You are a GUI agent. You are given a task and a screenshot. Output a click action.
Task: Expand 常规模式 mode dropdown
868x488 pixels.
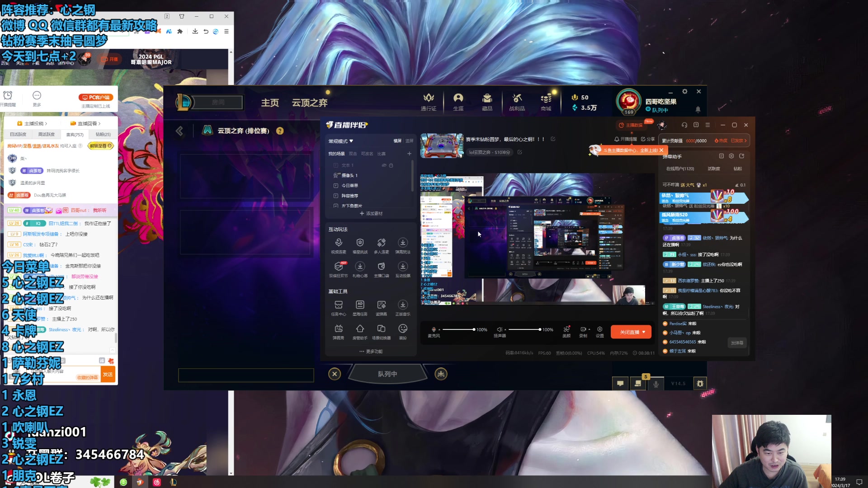pos(341,141)
